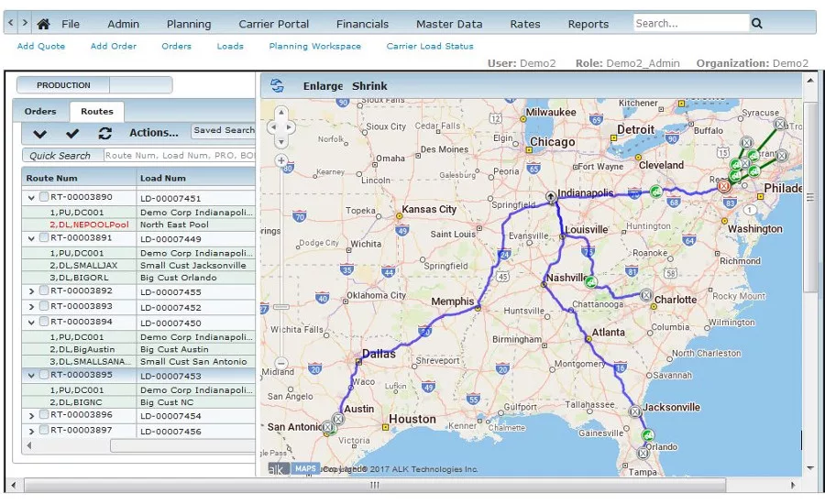Open the Financials menu
Screen dimensions: 825x504
coord(362,24)
